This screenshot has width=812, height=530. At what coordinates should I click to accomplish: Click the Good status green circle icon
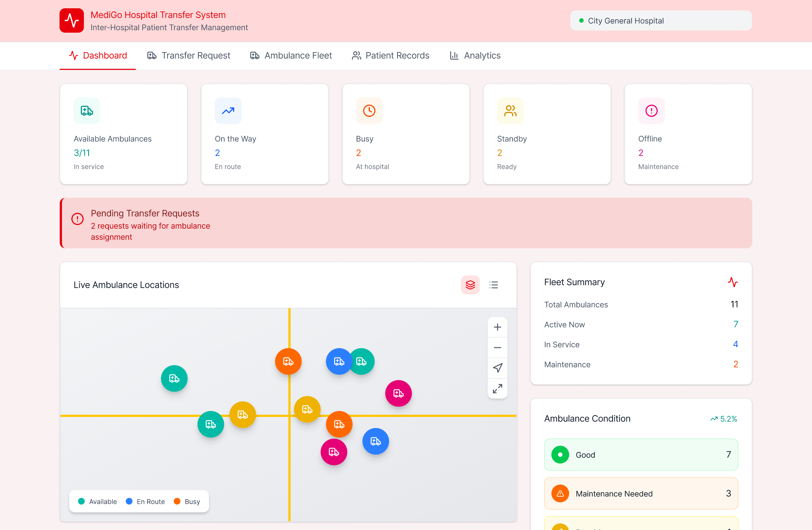(560, 455)
